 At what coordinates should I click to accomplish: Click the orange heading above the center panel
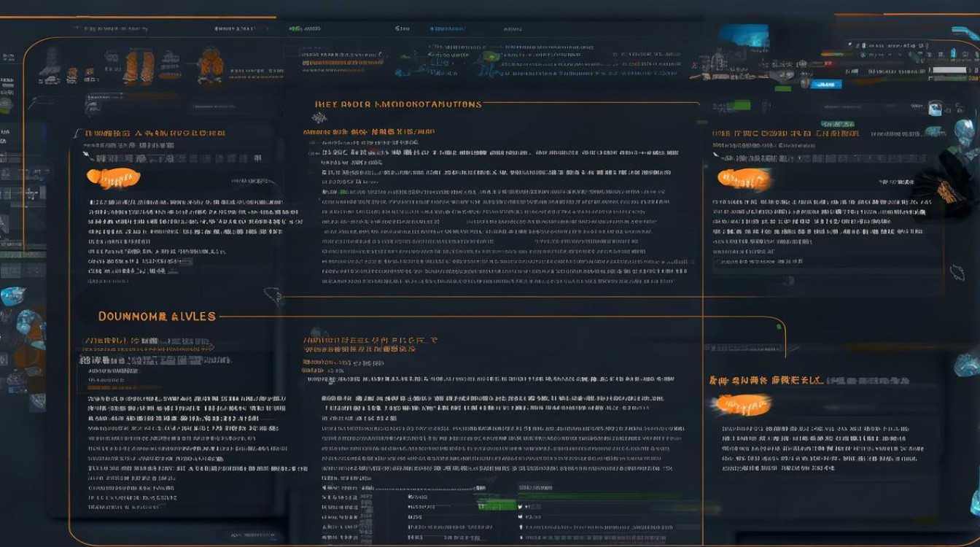click(x=398, y=104)
